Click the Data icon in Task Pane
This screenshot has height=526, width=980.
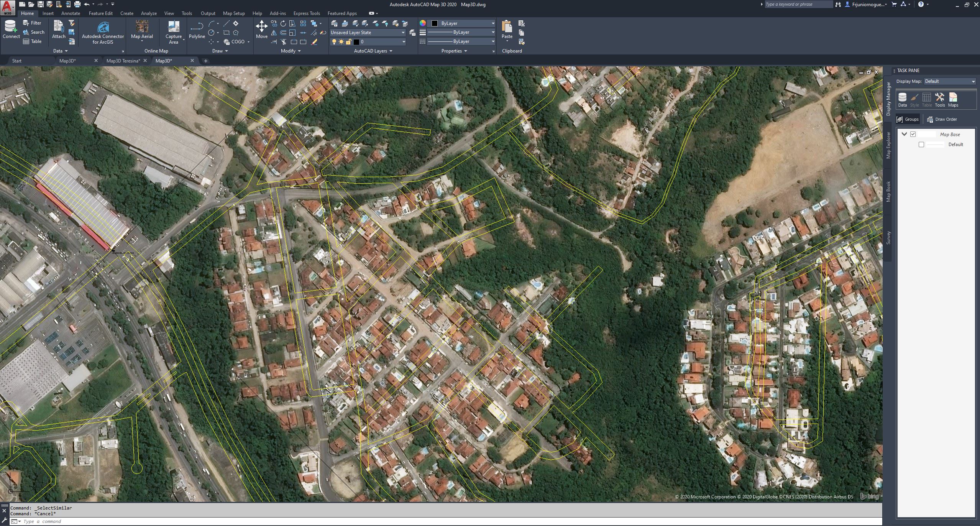[903, 99]
